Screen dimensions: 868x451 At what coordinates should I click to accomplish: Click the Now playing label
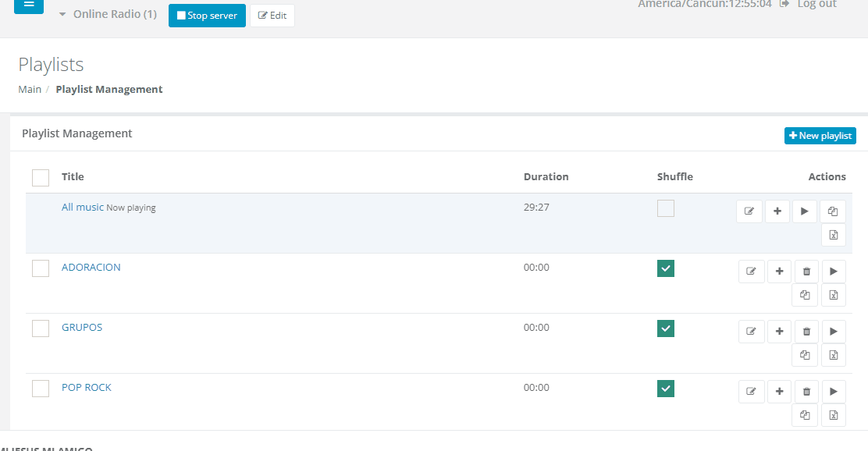pos(130,208)
